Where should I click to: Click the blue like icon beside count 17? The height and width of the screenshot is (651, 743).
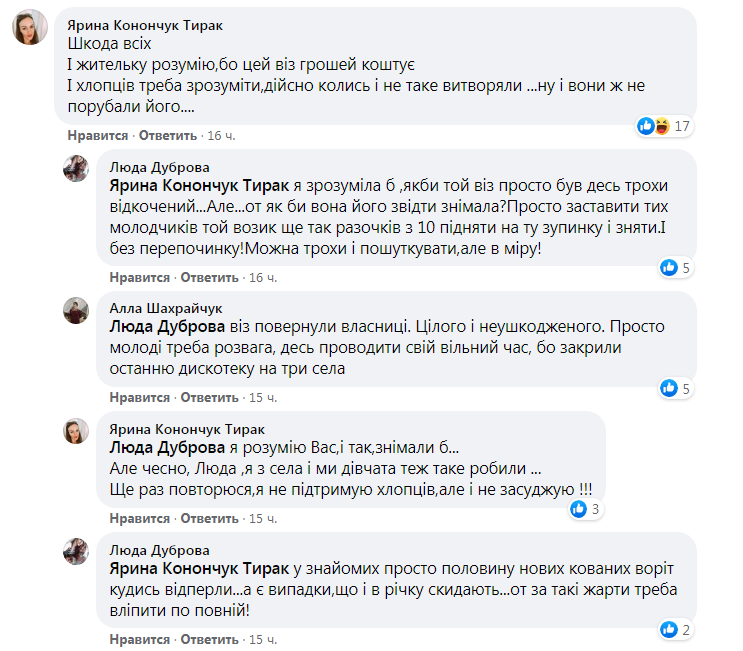click(647, 126)
